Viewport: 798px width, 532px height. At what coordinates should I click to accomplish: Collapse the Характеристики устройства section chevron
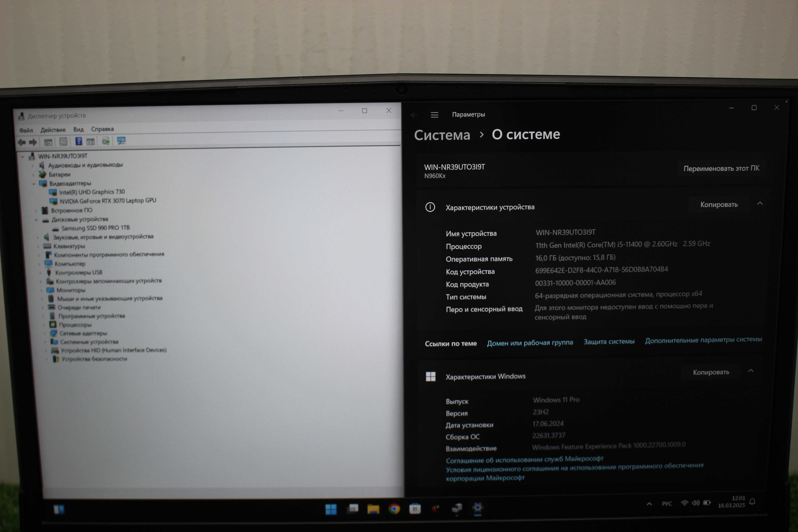[x=760, y=204]
